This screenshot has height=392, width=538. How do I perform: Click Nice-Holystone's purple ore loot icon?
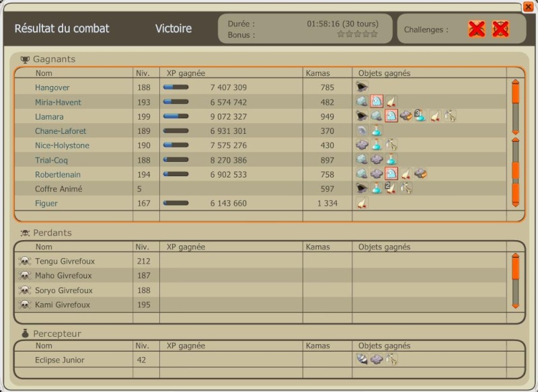coord(362,145)
